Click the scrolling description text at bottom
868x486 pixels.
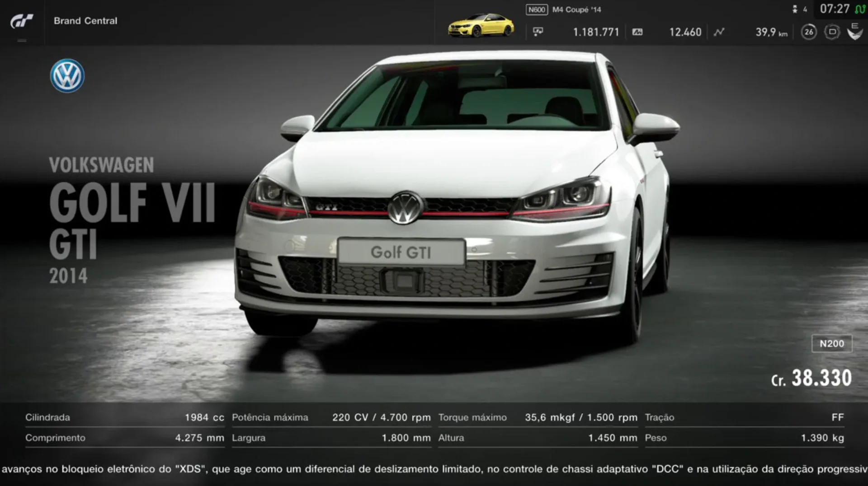434,469
